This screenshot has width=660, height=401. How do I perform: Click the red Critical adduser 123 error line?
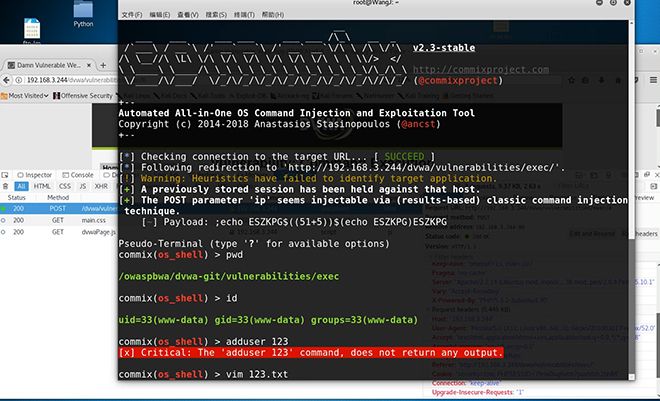tap(311, 353)
